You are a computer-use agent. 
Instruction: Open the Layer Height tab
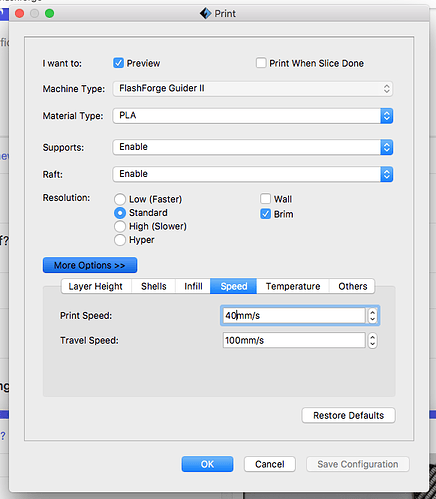(96, 286)
